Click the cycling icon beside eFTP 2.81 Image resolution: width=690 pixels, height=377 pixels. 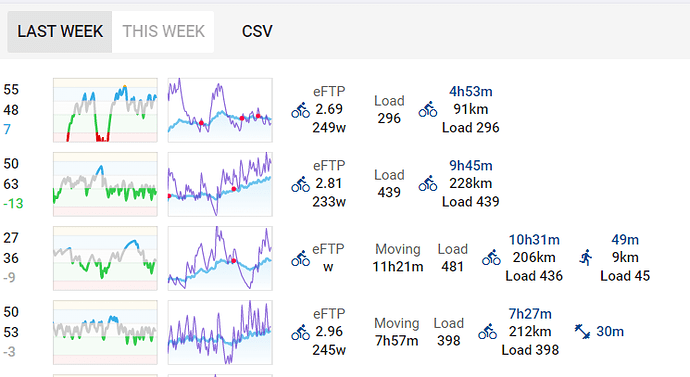[x=301, y=184]
